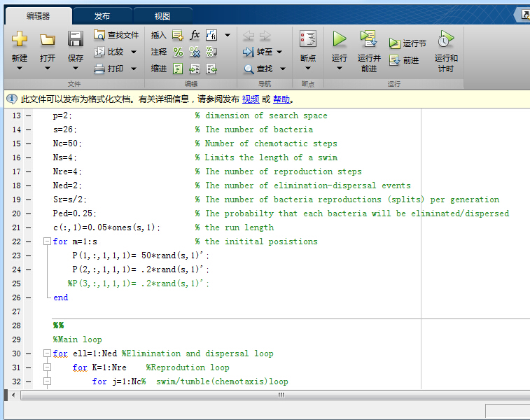Click the code text 'Nc=50;'
This screenshot has width=530, height=420.
click(x=67, y=143)
